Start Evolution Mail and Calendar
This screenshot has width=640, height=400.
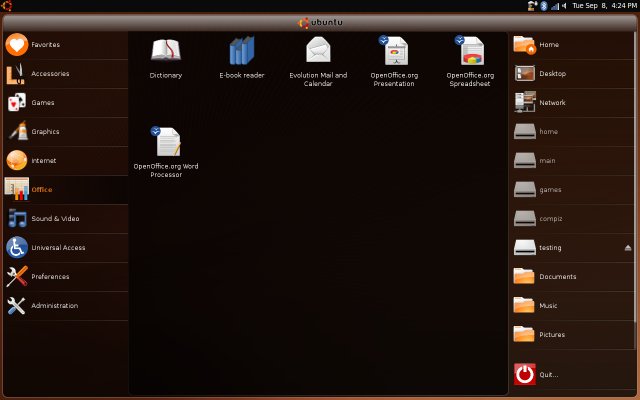pos(318,50)
